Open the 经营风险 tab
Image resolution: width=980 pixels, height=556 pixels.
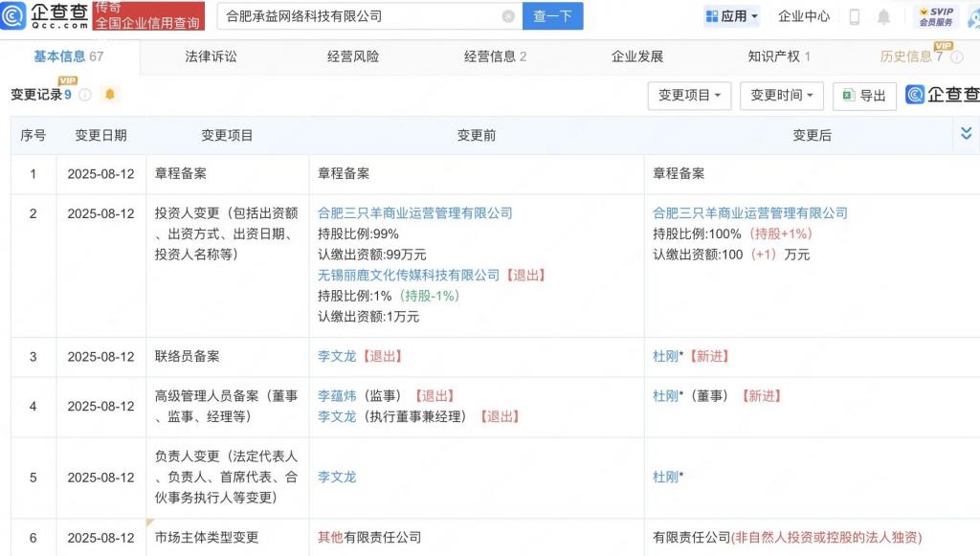point(353,56)
